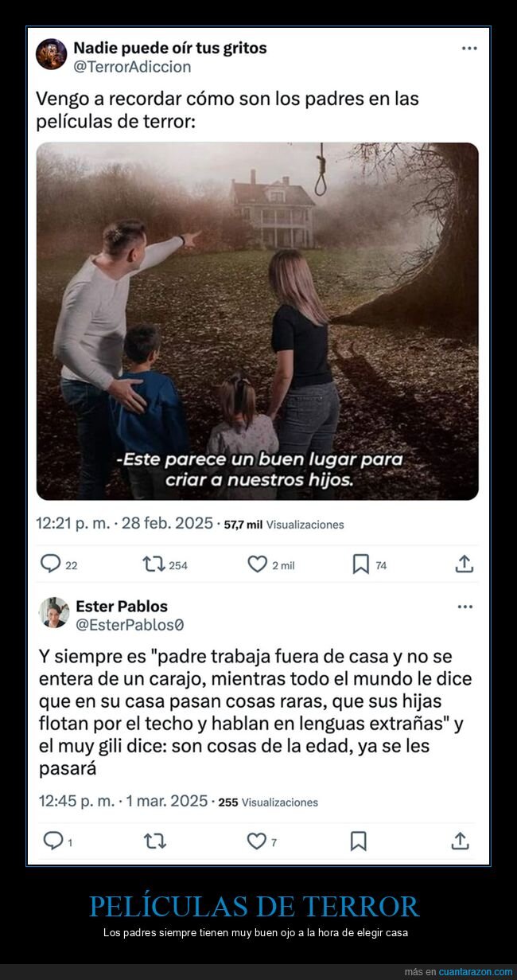Bookmark the first tweet with 74 saves
Screen dimensions: 517x980
pos(360,564)
